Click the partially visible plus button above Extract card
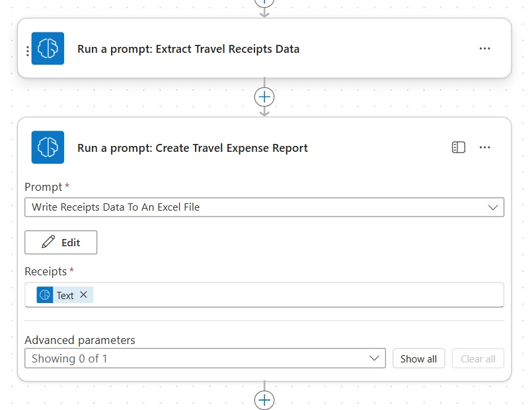Screen dimensions: 532x410 264,3
